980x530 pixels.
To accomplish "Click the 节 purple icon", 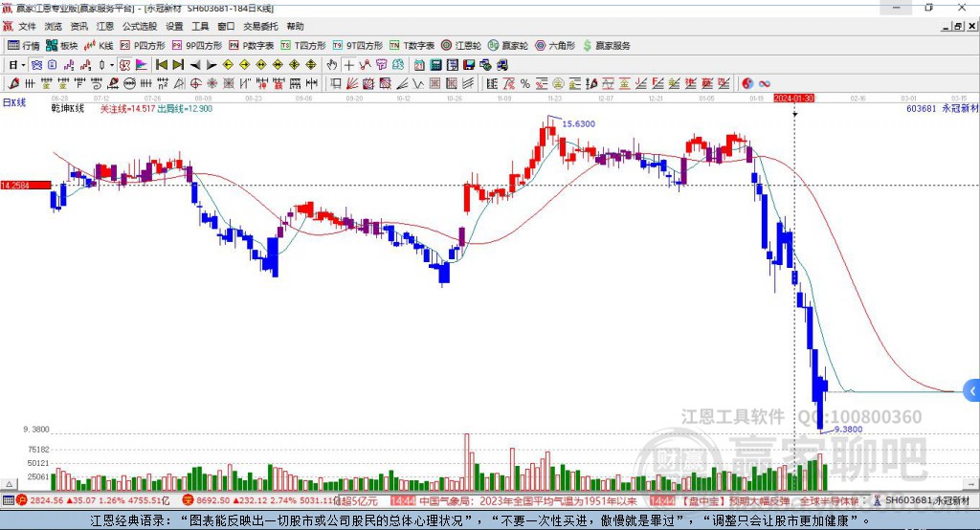I will pos(381,65).
